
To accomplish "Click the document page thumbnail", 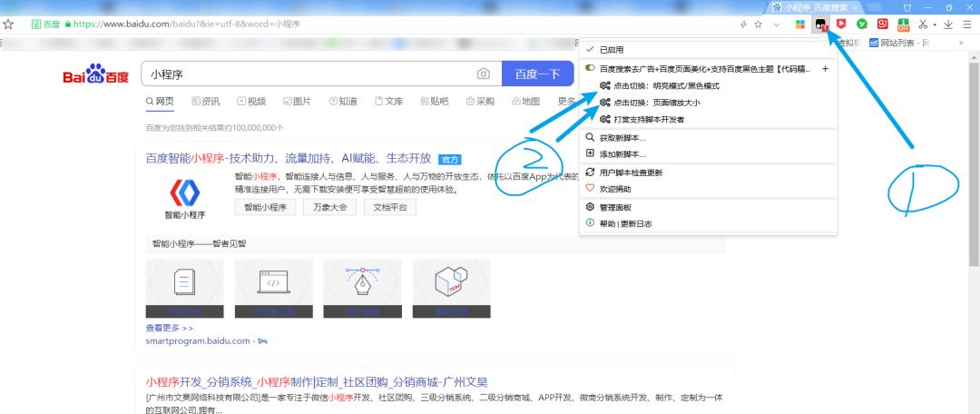I will (184, 289).
